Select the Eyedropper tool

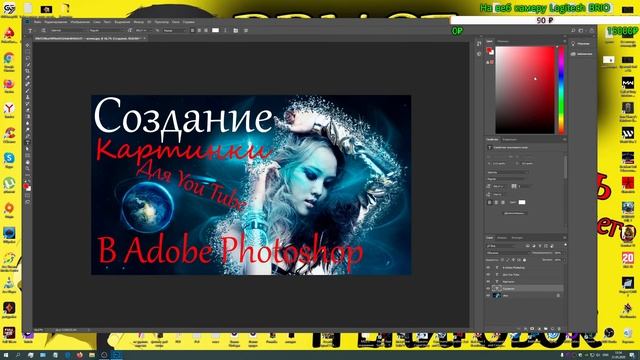(x=27, y=78)
